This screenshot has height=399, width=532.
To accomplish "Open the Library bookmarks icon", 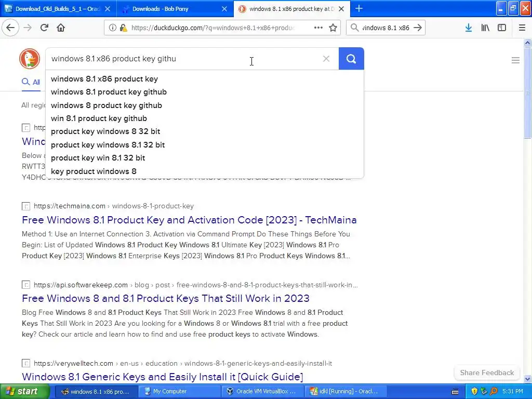I will point(485,28).
